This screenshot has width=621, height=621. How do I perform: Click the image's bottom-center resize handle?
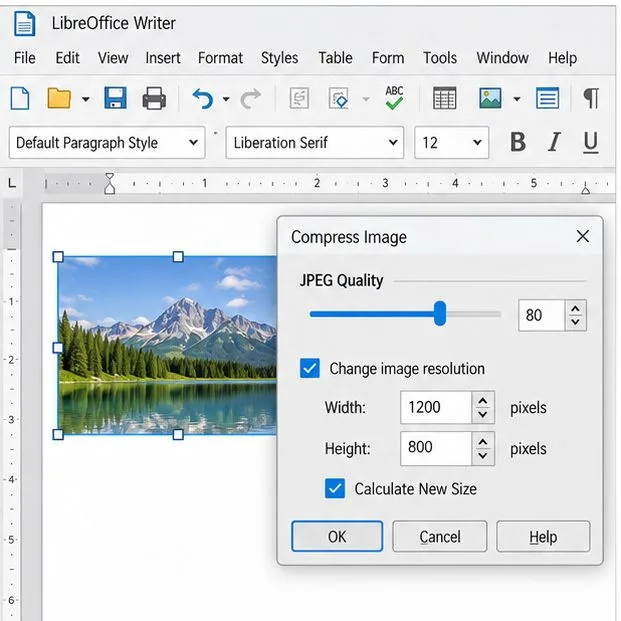(178, 434)
